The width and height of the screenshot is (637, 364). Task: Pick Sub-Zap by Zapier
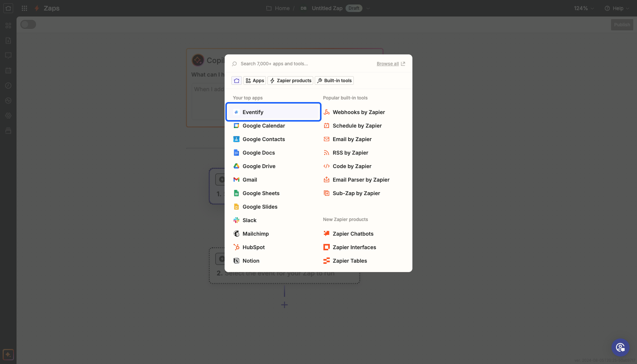364,193
